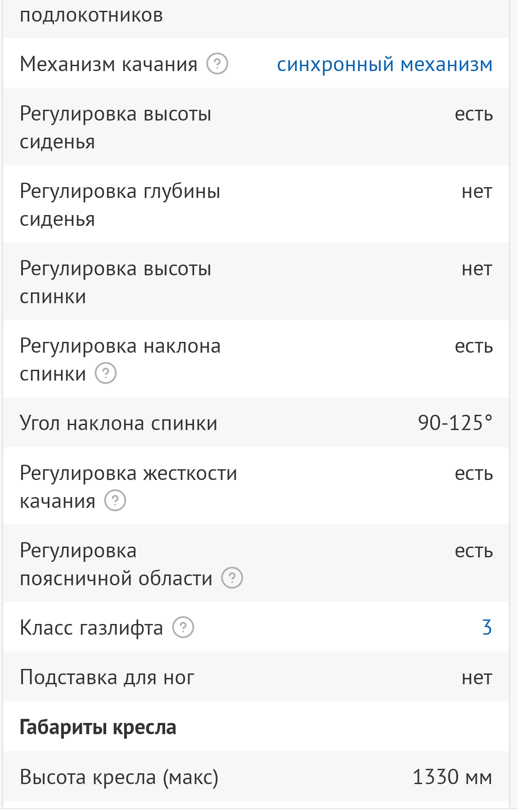This screenshot has width=517, height=812.
Task: Click the blue gas lift class value 3
Action: [487, 628]
